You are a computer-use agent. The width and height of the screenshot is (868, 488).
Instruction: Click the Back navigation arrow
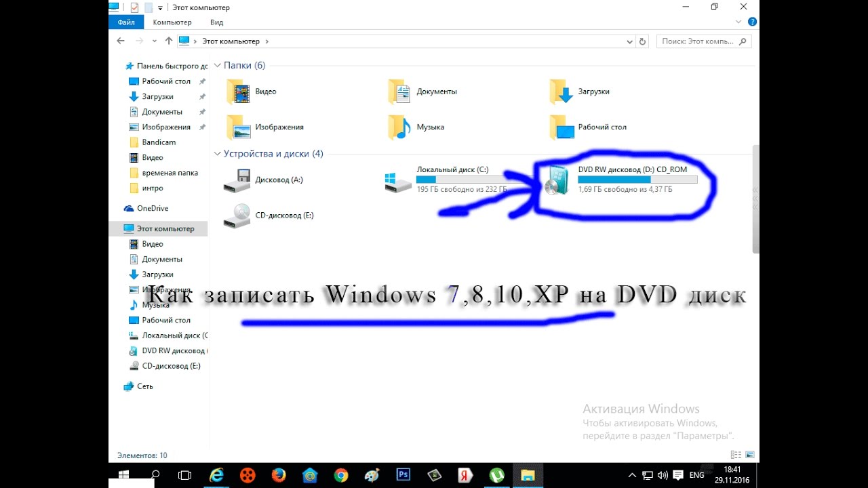[121, 41]
